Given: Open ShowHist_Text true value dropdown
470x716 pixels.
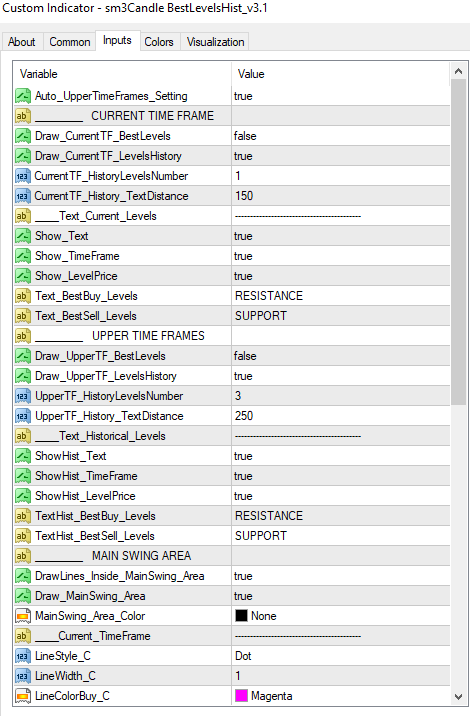Looking at the screenshot, I should tap(340, 456).
